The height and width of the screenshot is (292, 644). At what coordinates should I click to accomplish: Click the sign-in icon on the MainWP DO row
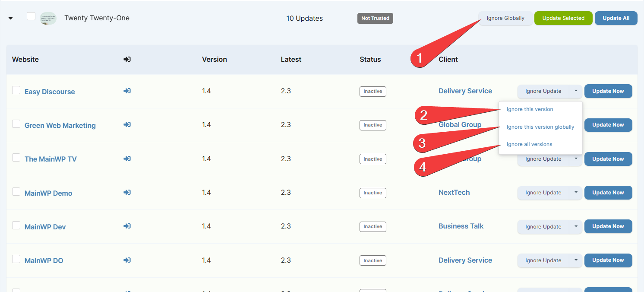pos(126,260)
